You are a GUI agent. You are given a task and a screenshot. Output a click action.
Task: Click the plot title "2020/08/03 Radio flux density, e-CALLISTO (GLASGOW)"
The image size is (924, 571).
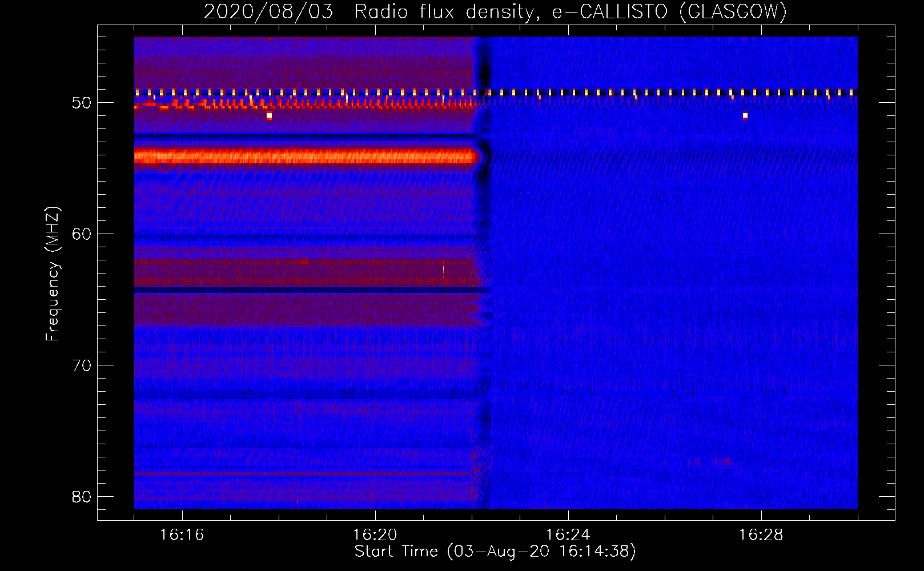click(x=495, y=11)
